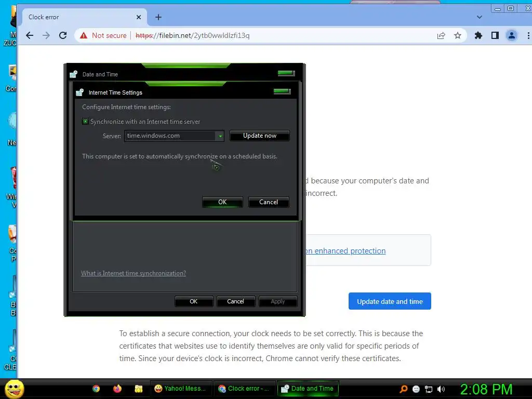
Task: Bookmark this page with the star icon
Action: click(x=458, y=36)
